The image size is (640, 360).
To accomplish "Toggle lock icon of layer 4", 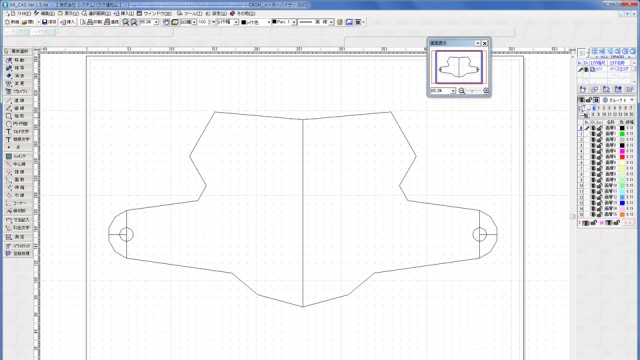I will coord(599,151).
